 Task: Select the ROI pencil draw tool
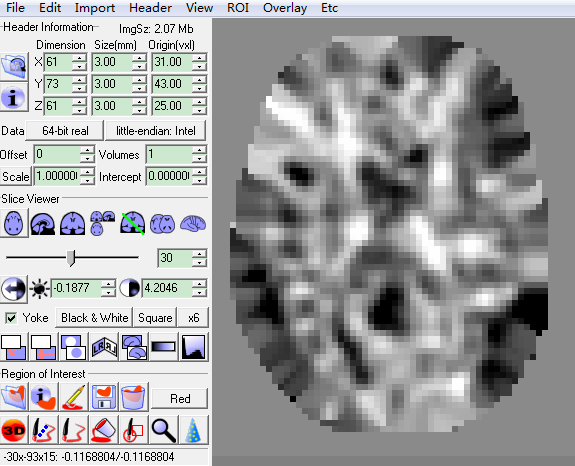(x=74, y=397)
